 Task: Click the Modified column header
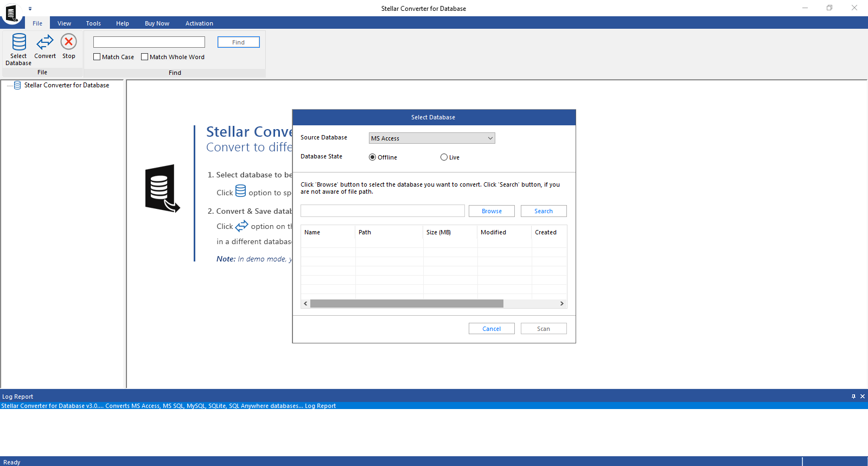point(505,232)
